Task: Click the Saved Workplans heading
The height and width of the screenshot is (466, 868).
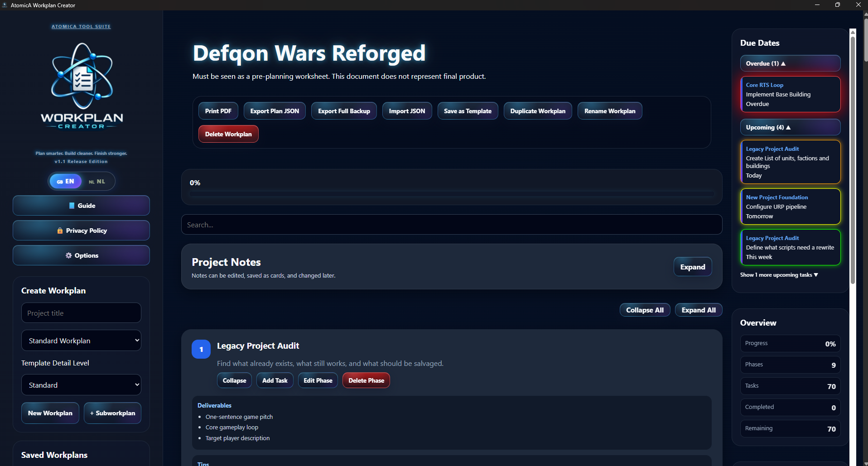Action: point(54,455)
